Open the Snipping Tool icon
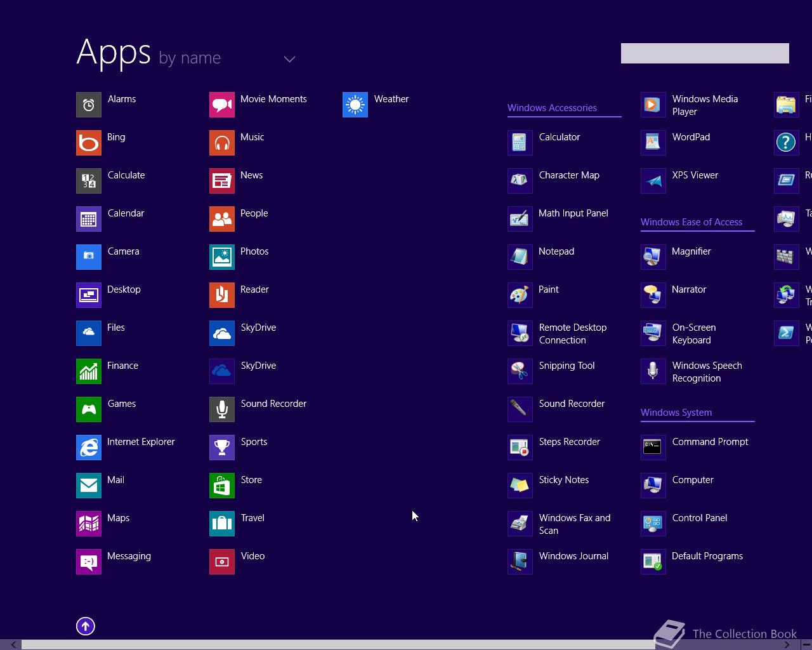 [x=520, y=371]
